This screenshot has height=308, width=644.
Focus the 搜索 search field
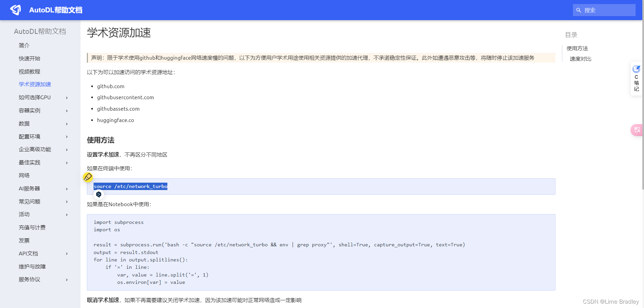(x=604, y=10)
